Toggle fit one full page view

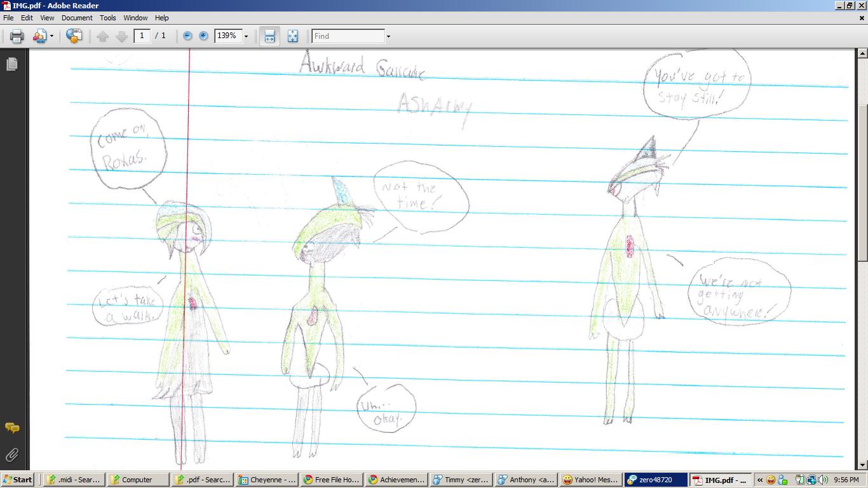pos(292,36)
